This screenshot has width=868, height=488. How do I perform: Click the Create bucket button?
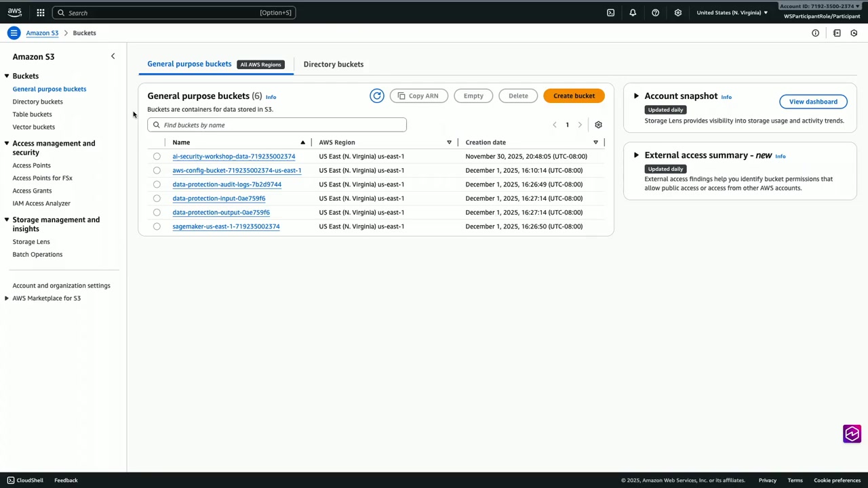point(574,96)
